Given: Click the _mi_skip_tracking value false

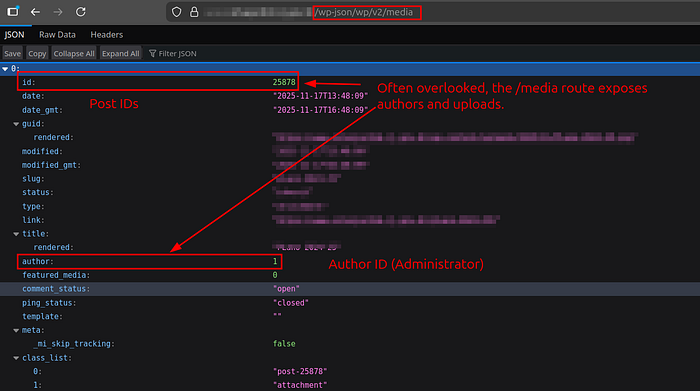Looking at the screenshot, I should (x=284, y=344).
